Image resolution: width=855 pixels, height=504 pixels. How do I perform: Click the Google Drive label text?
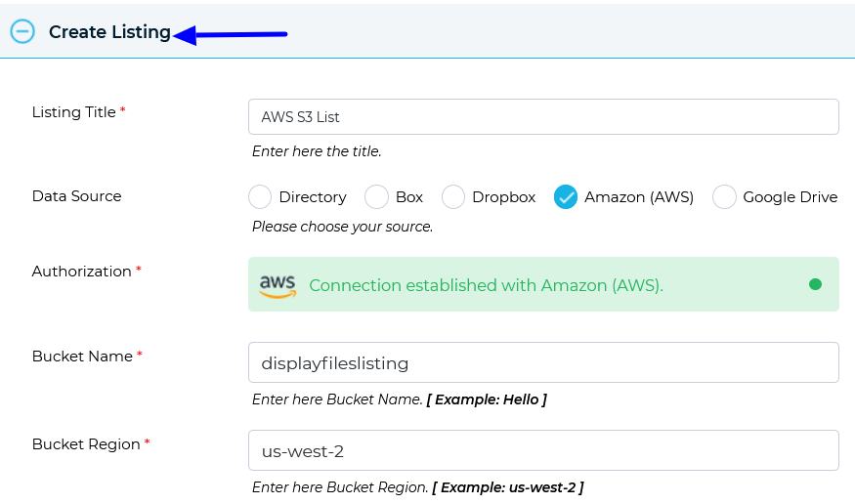point(791,197)
